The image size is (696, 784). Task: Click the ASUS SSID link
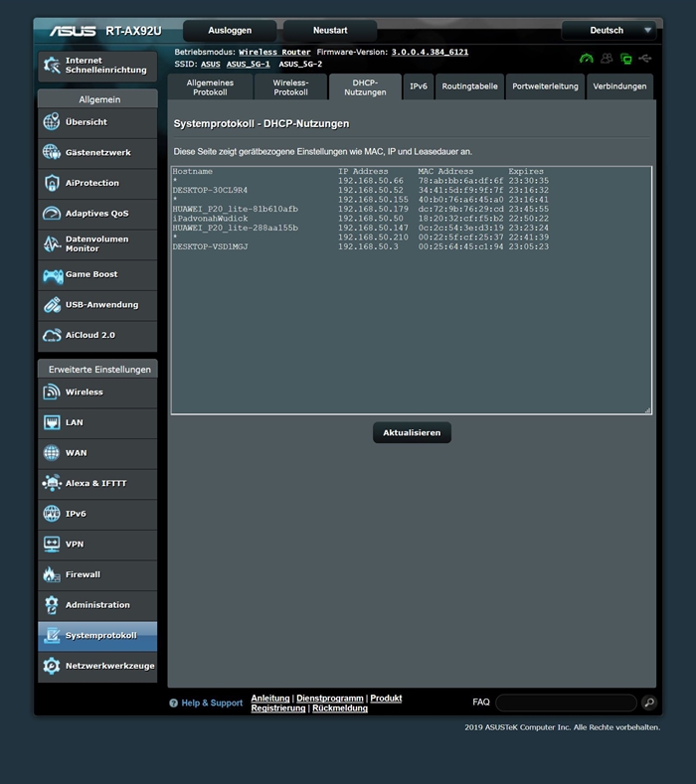pyautogui.click(x=211, y=64)
